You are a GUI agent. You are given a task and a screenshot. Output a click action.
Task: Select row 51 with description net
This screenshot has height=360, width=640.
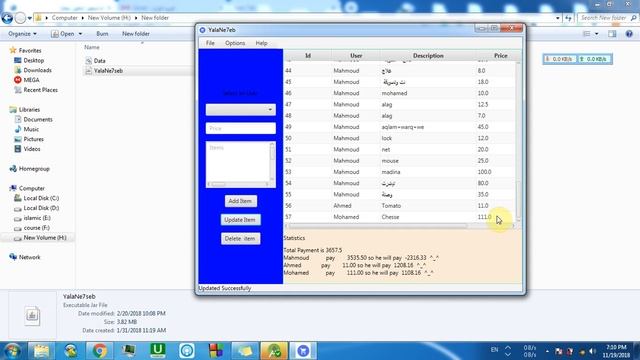(400, 149)
